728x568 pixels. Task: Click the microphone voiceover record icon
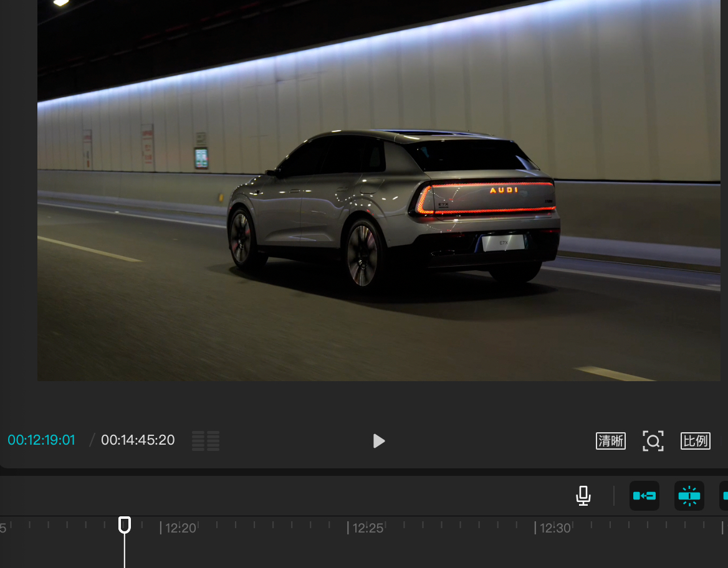pos(583,496)
